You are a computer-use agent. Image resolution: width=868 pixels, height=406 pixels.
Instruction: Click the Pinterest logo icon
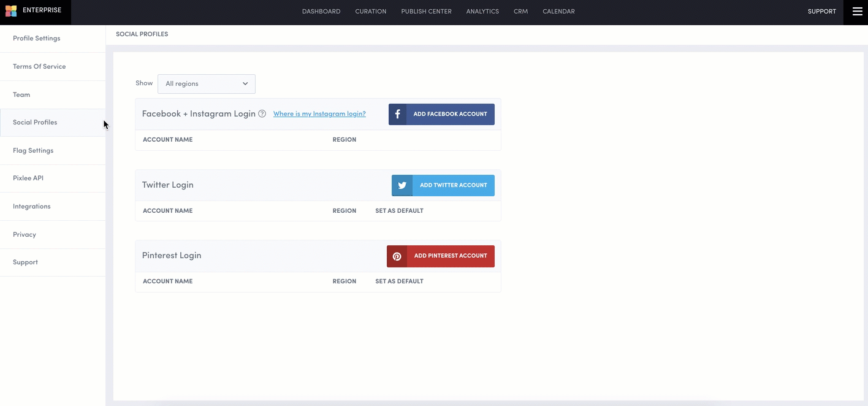point(397,256)
